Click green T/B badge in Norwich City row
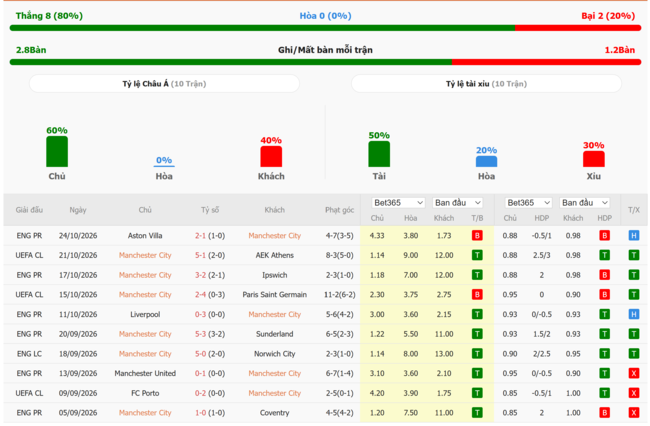 click(477, 354)
